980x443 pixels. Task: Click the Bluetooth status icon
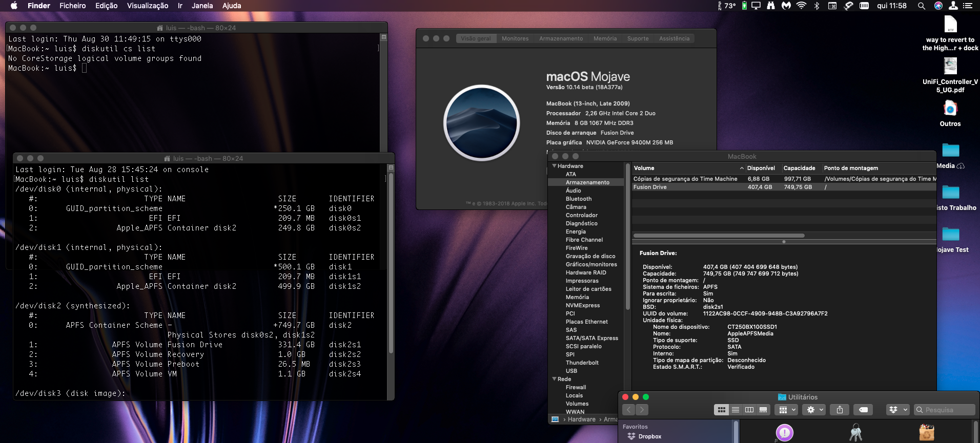click(x=817, y=6)
